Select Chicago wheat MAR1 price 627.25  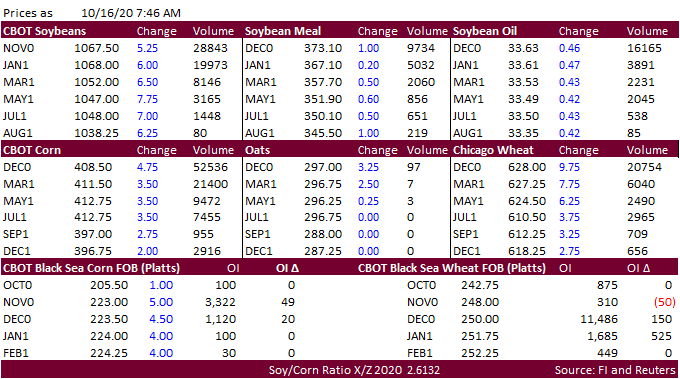tap(527, 184)
